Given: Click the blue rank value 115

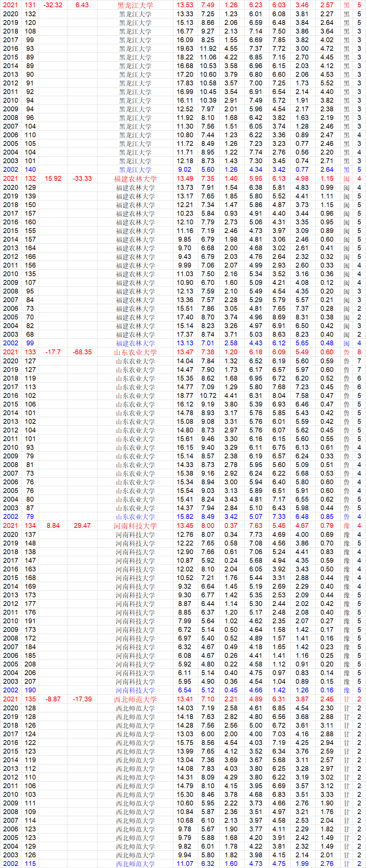Looking at the screenshot, I should click(30, 864).
